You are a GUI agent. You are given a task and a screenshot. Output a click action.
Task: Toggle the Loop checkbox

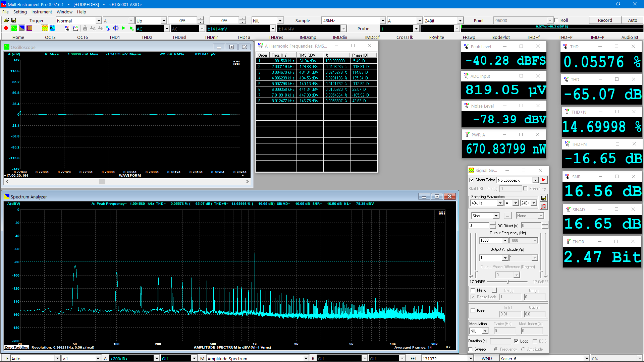click(516, 341)
